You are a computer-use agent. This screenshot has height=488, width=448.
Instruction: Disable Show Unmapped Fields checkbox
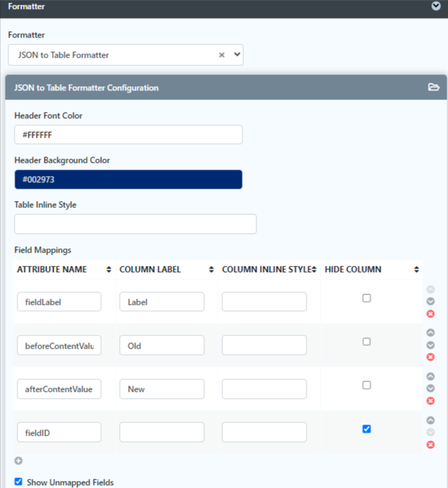point(18,482)
